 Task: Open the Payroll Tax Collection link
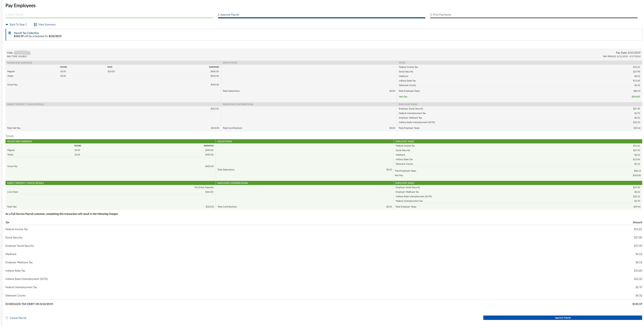click(x=26, y=33)
